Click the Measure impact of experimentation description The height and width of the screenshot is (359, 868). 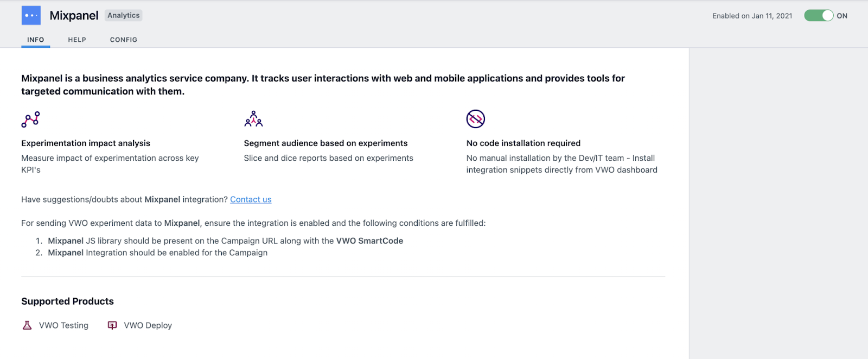(110, 164)
